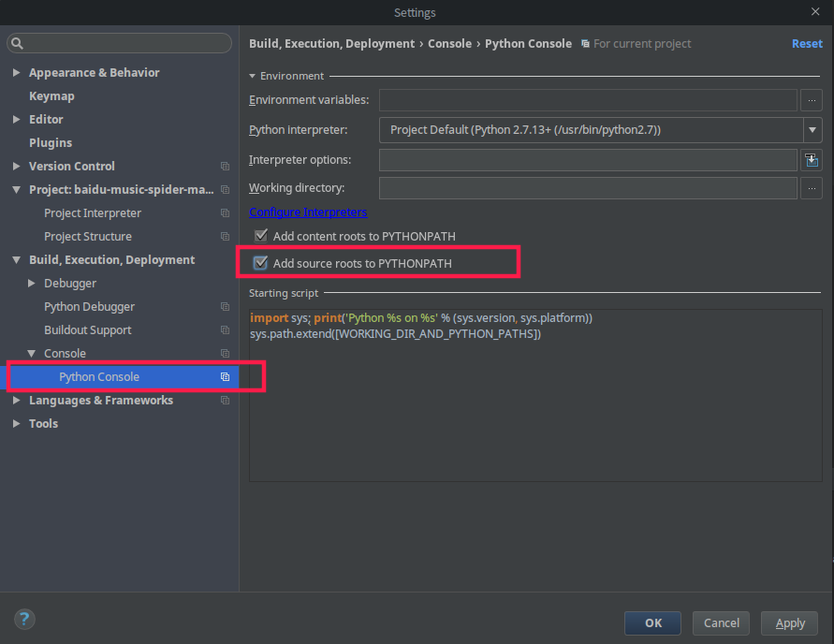Click the Reset link
Viewport: 834px width, 644px height.
click(x=807, y=44)
